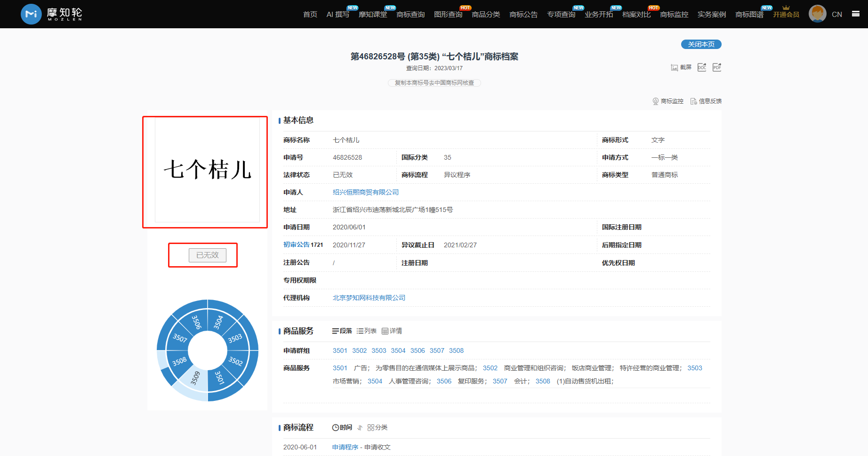
Task: Click the 七个桔儿 trademark image
Action: tap(207, 170)
